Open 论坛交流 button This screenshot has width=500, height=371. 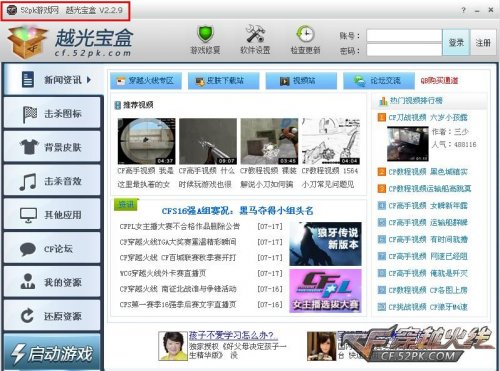point(379,81)
